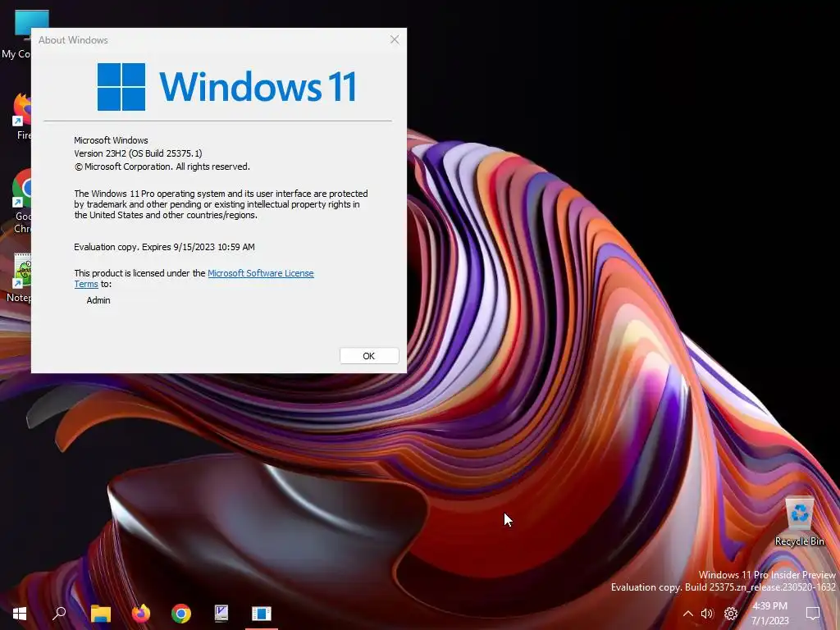This screenshot has width=840, height=630.
Task: Click the 'About Windows' title bar text
Action: [73, 40]
